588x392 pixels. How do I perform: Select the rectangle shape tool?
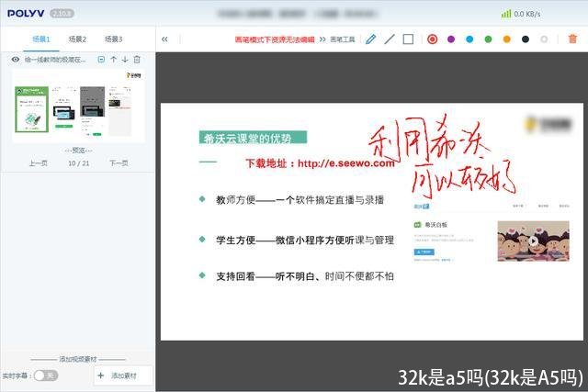pos(408,39)
